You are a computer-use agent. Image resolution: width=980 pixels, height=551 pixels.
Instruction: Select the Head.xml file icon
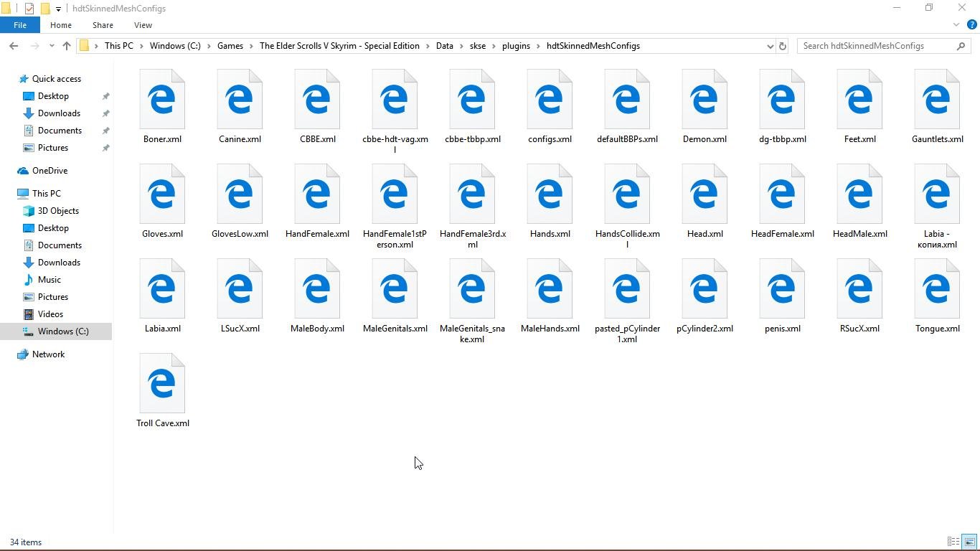click(705, 194)
